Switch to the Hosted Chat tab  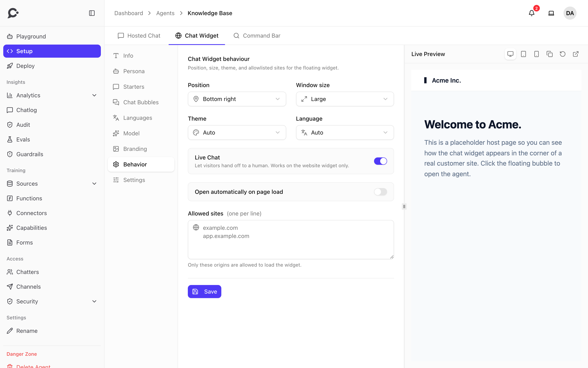click(x=139, y=36)
